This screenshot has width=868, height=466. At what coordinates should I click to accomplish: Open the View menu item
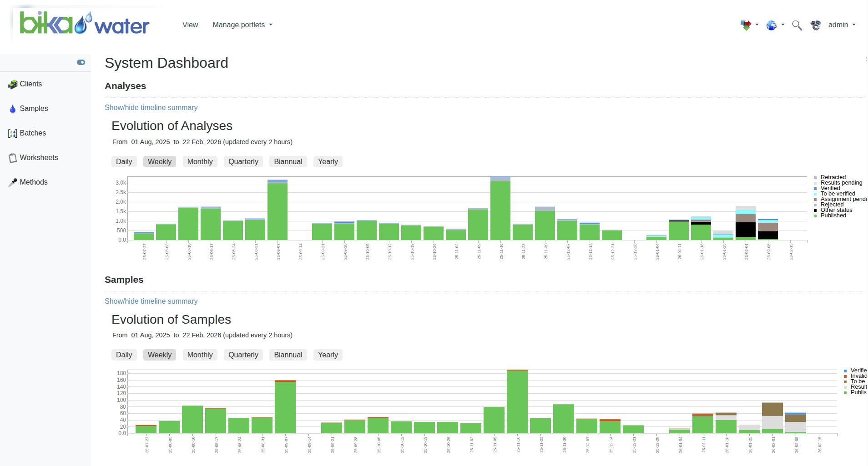click(x=190, y=25)
